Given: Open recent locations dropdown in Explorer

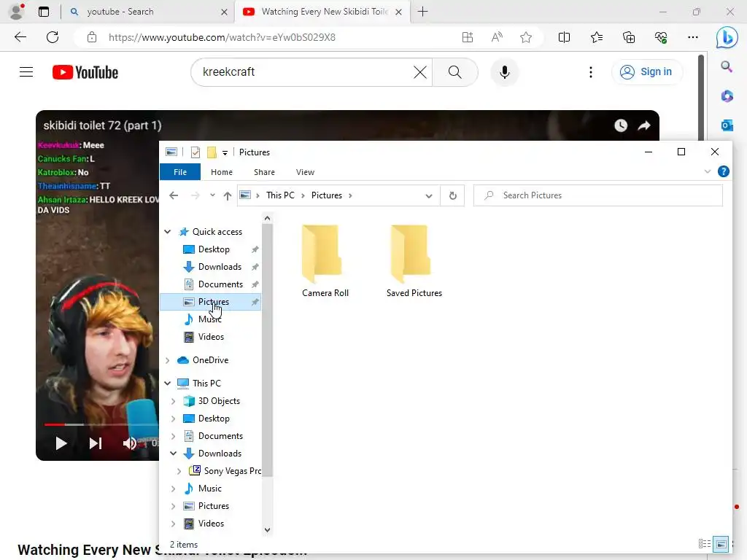Looking at the screenshot, I should 212,195.
